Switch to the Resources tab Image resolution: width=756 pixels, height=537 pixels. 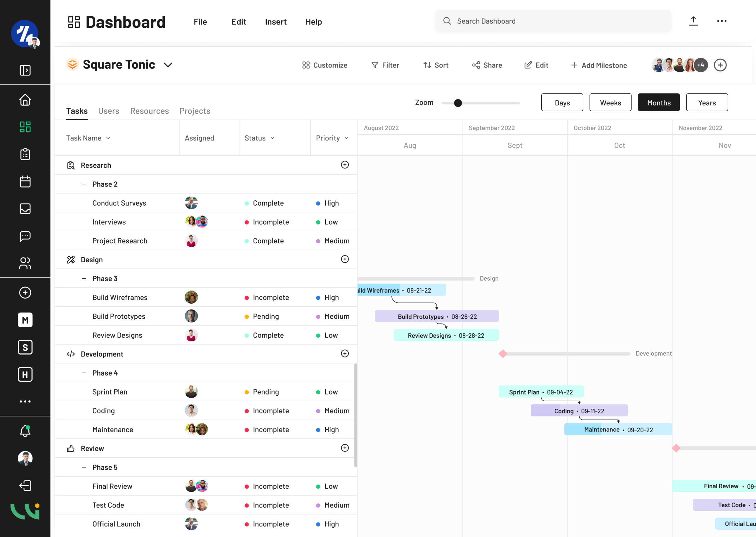point(149,111)
